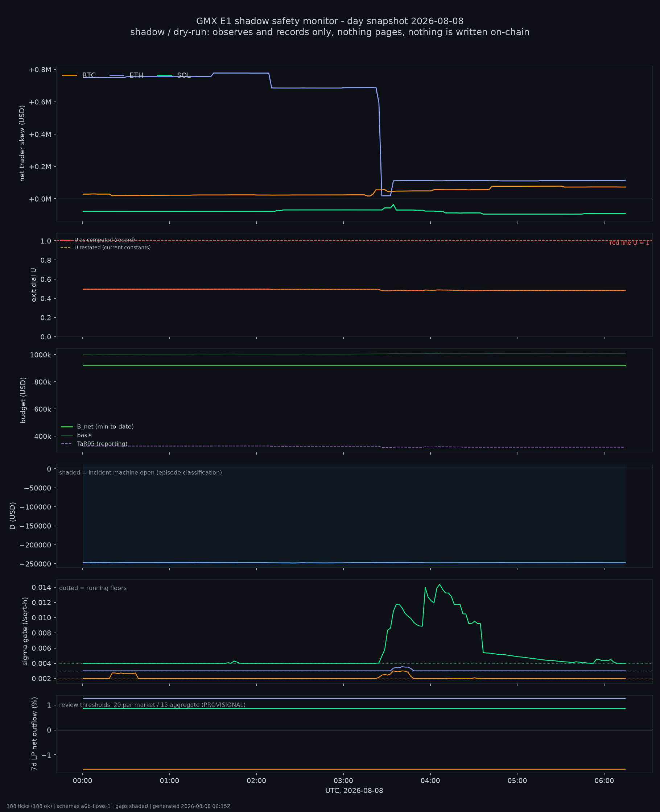Click the '0.008' sigma tick label
660x812 pixels.
[41, 633]
